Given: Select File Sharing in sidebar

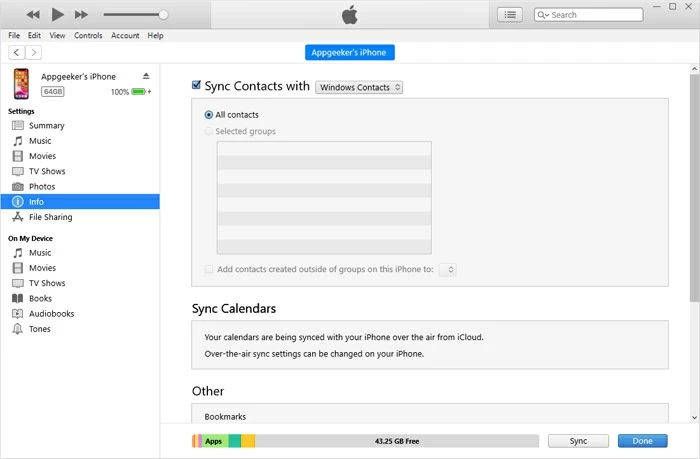Looking at the screenshot, I should click(50, 217).
